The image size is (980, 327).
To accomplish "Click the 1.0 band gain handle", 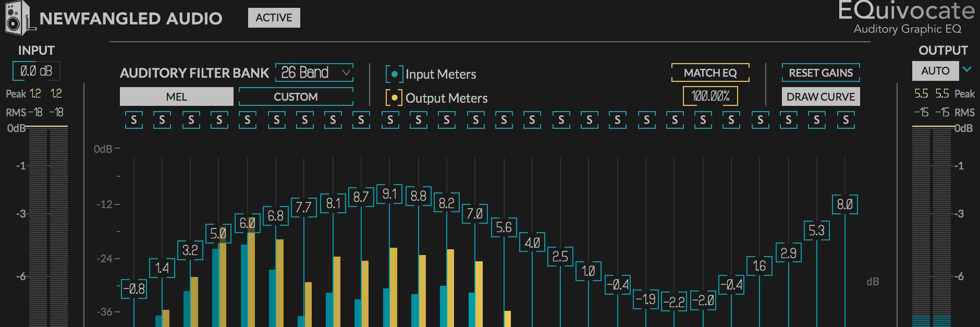I will tap(589, 271).
